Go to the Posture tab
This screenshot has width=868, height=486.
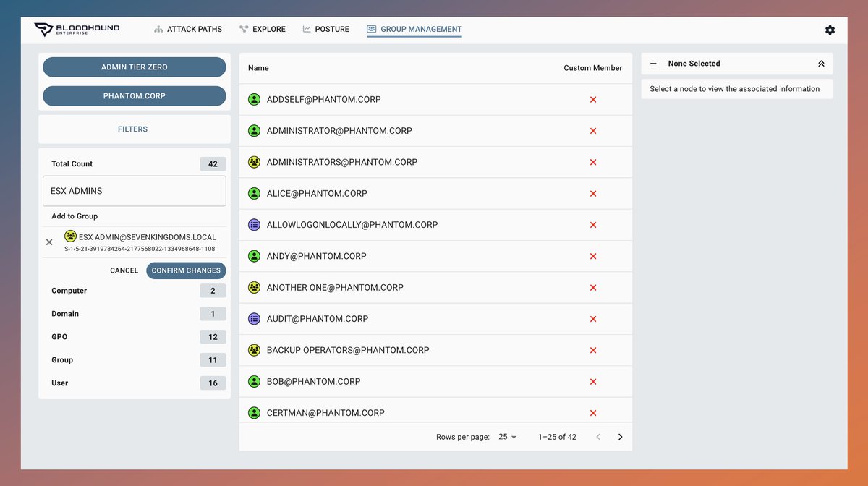[325, 29]
